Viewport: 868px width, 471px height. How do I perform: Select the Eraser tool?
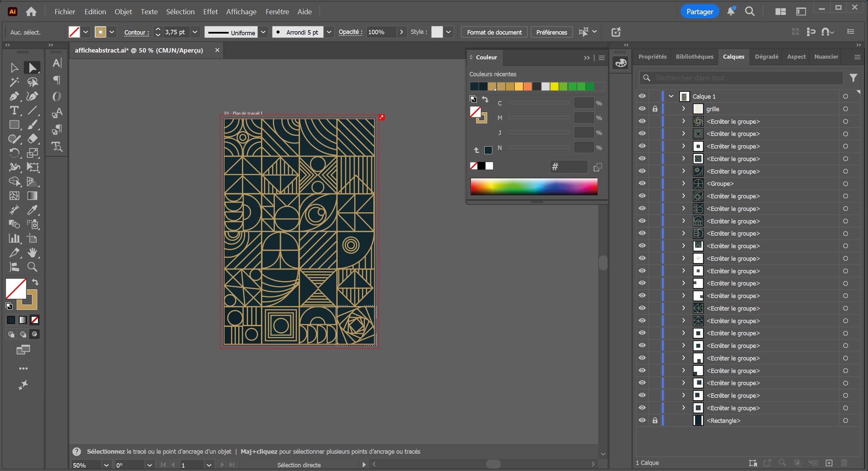tap(32, 139)
